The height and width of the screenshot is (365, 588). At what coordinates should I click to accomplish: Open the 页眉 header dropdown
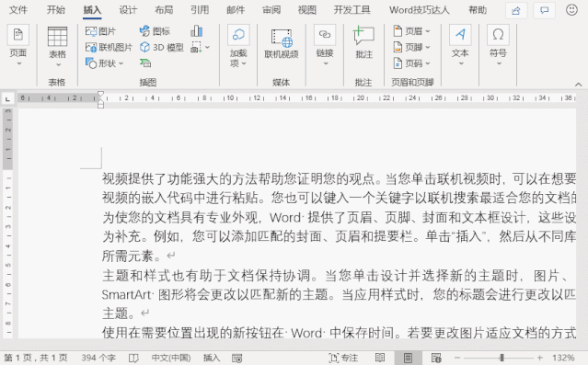coord(411,31)
